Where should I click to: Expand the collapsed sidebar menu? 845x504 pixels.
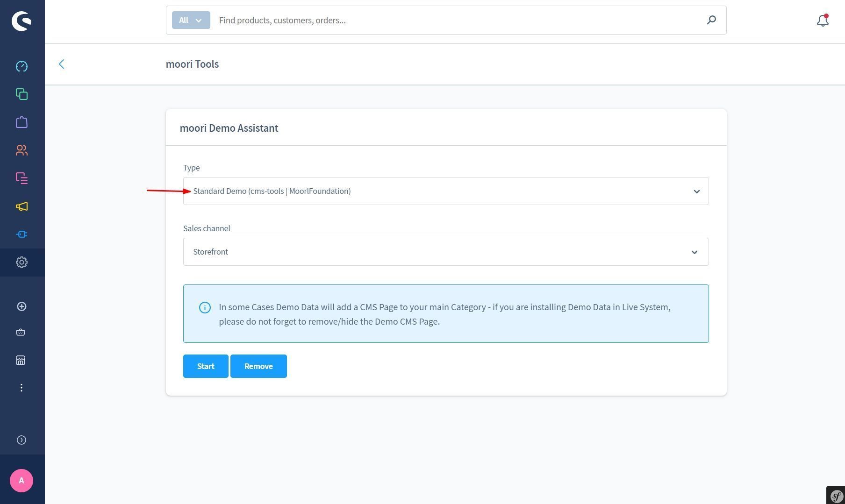click(x=21, y=440)
